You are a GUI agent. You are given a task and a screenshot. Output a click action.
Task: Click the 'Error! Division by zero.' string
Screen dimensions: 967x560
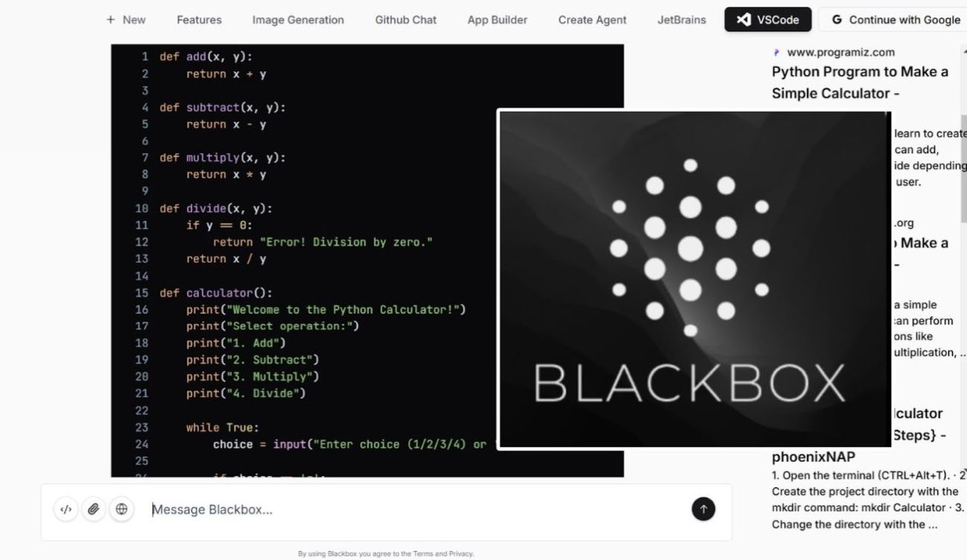(x=346, y=242)
